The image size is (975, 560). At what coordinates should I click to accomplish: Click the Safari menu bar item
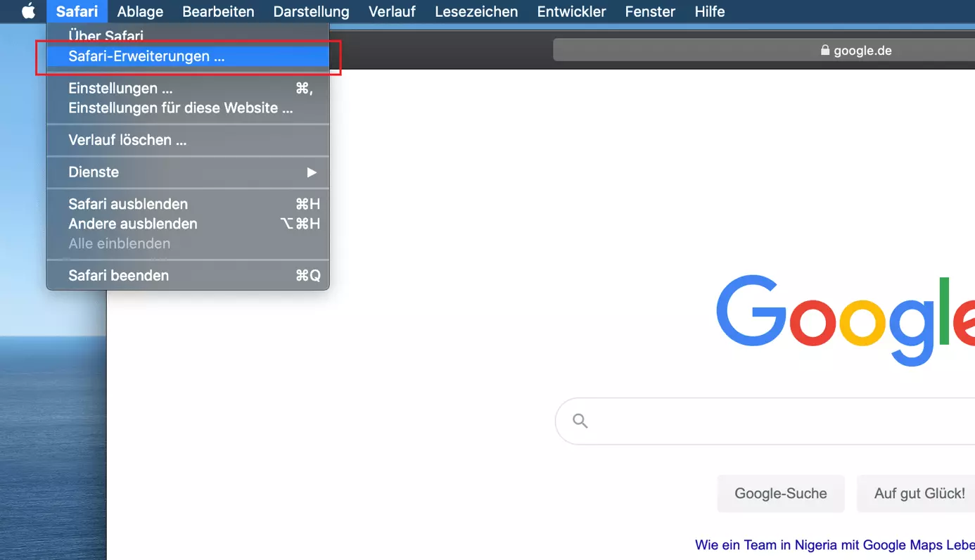[77, 11]
